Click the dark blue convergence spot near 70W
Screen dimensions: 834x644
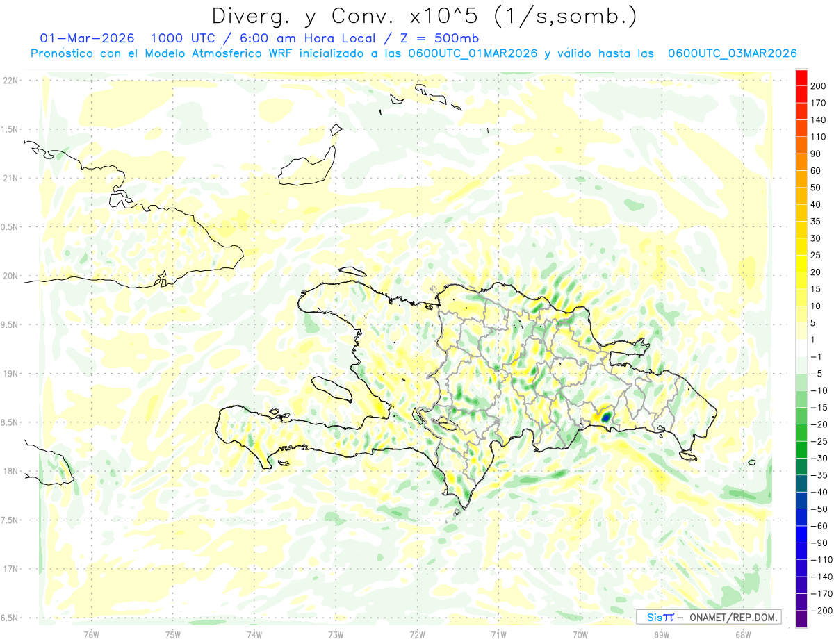(x=605, y=417)
